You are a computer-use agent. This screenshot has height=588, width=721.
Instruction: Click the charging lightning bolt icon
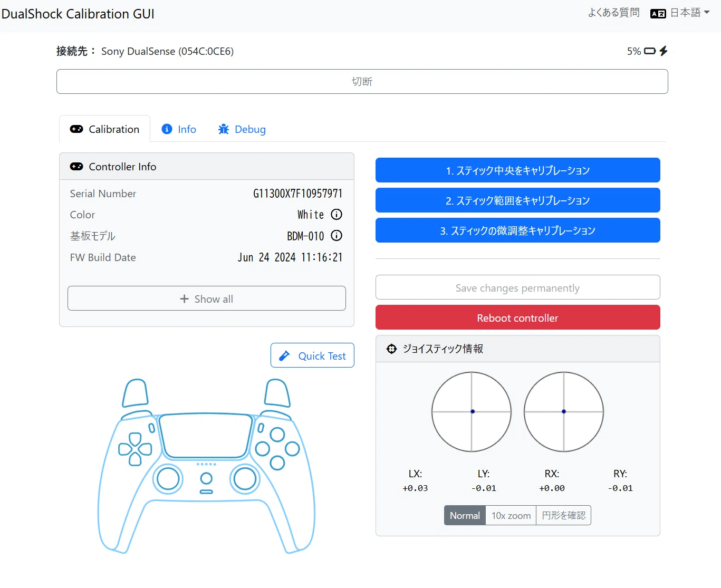(664, 51)
